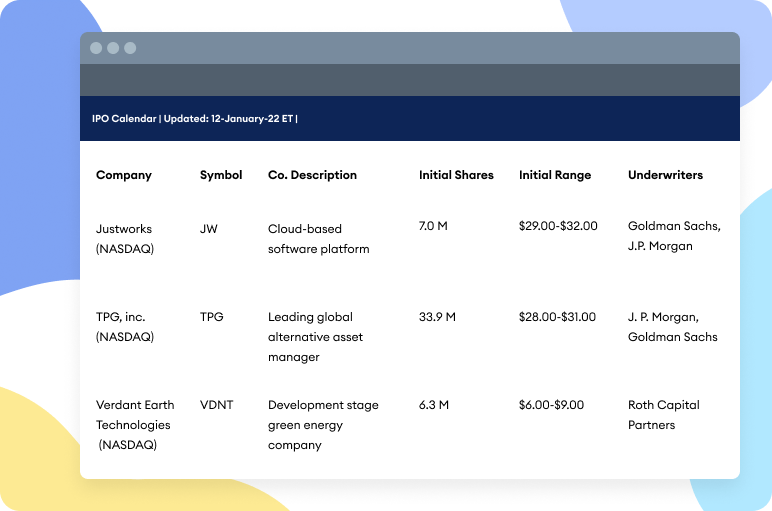Click the Roth Capital Partners underwriter
The image size is (772, 511).
point(663,415)
